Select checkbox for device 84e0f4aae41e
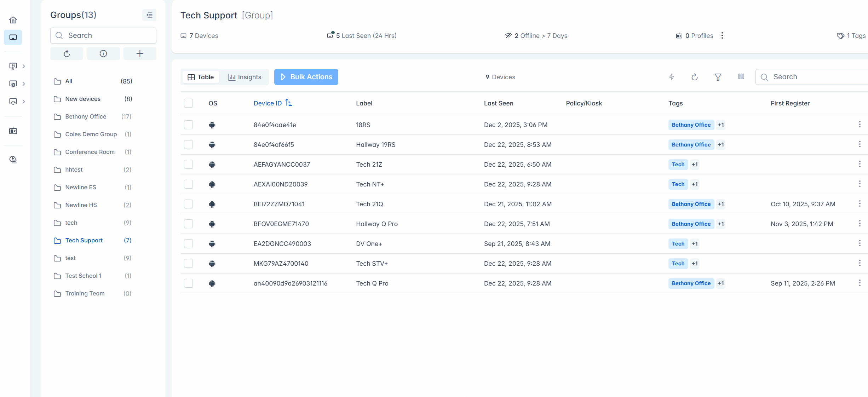The width and height of the screenshot is (868, 397). [x=188, y=125]
